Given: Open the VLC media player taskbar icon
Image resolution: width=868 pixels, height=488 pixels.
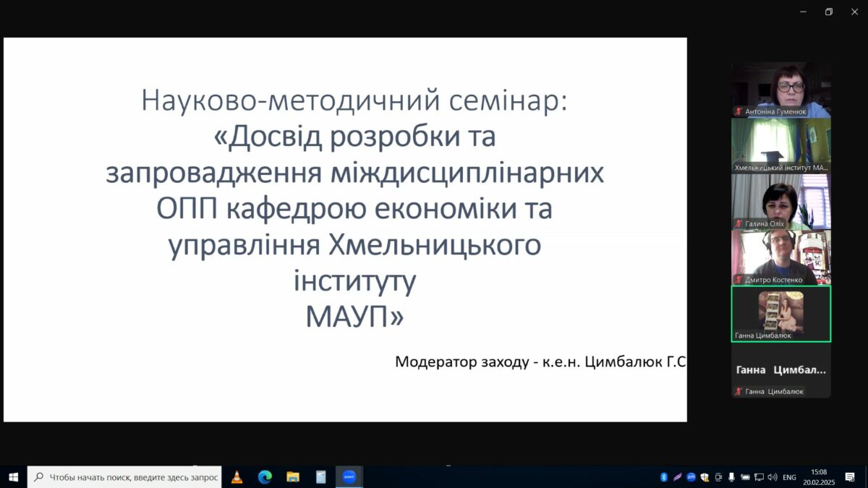Looking at the screenshot, I should 237,477.
